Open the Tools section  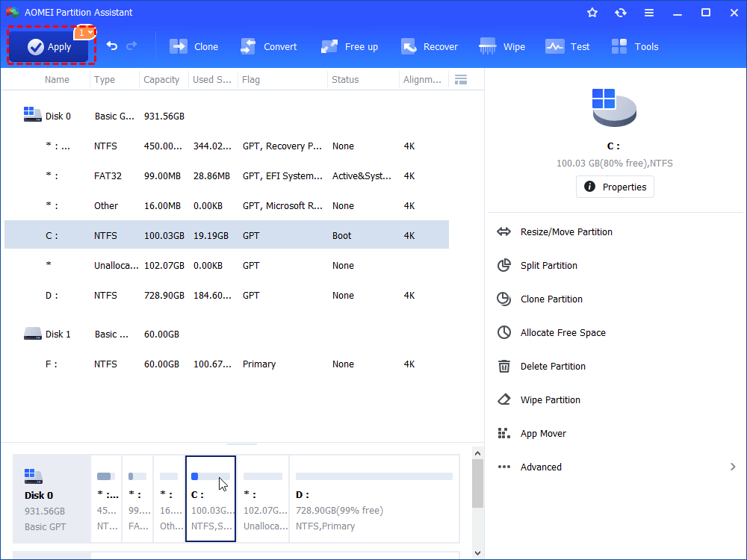click(634, 46)
